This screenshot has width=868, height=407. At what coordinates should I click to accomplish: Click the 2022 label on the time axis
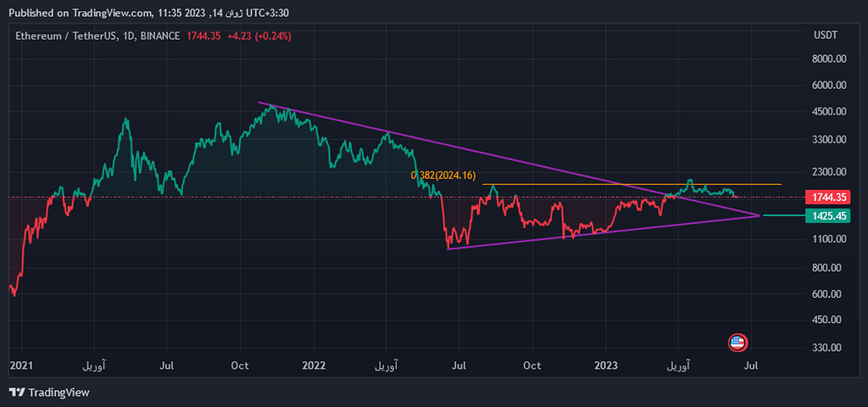pos(314,365)
